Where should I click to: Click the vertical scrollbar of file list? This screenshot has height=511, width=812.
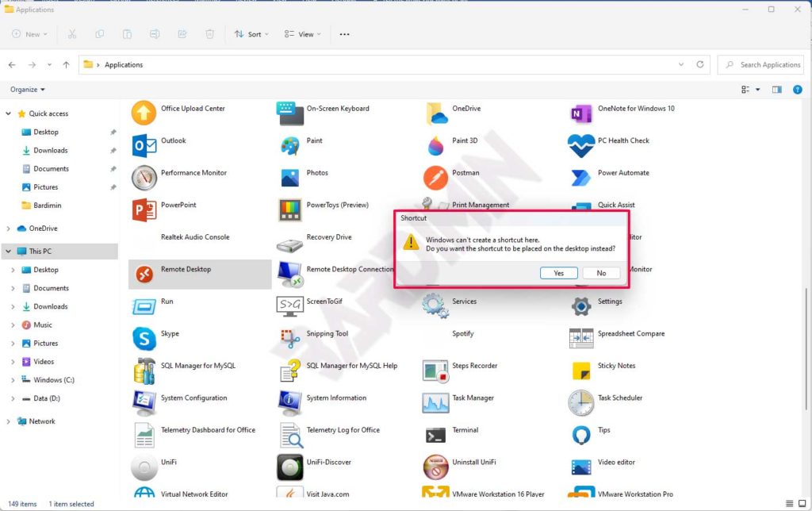pyautogui.click(x=806, y=348)
